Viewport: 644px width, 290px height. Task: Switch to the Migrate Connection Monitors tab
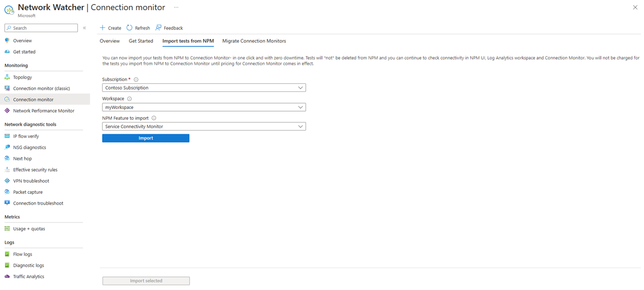(254, 41)
